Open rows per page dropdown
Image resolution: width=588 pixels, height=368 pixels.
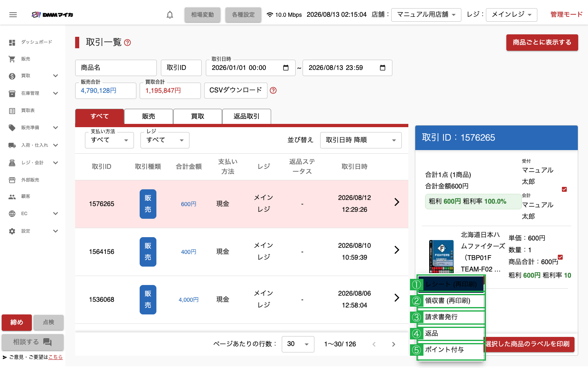298,344
